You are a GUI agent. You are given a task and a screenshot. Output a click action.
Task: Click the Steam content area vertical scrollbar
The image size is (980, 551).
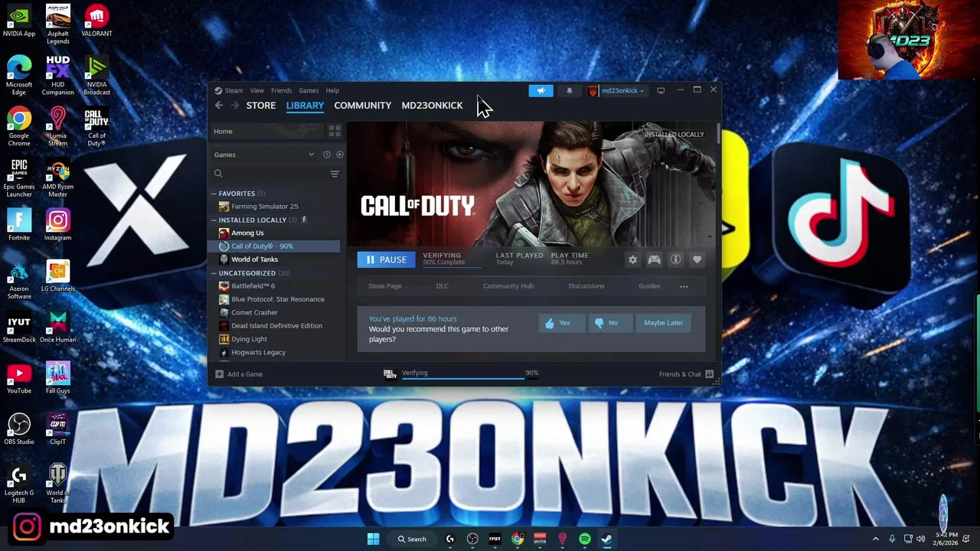click(718, 135)
